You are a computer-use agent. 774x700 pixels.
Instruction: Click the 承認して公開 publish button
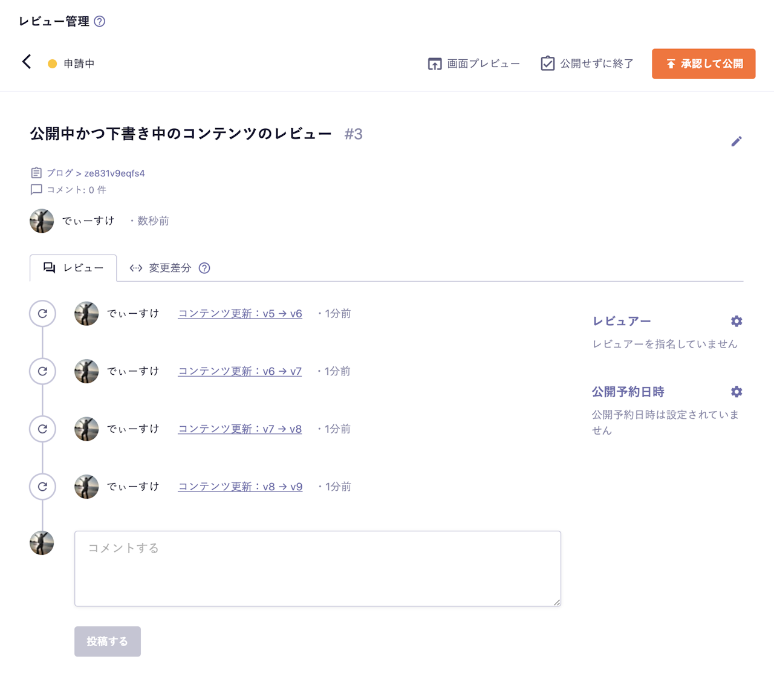click(x=703, y=63)
